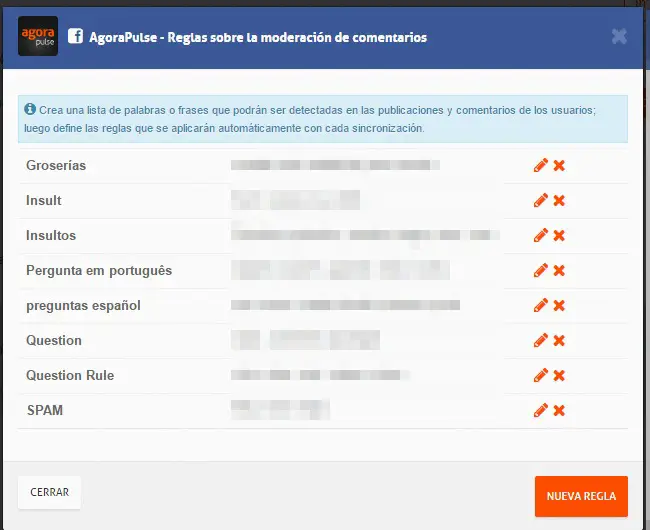This screenshot has height=530, width=650.
Task: Delete the Insult rule
Action: pyautogui.click(x=559, y=201)
